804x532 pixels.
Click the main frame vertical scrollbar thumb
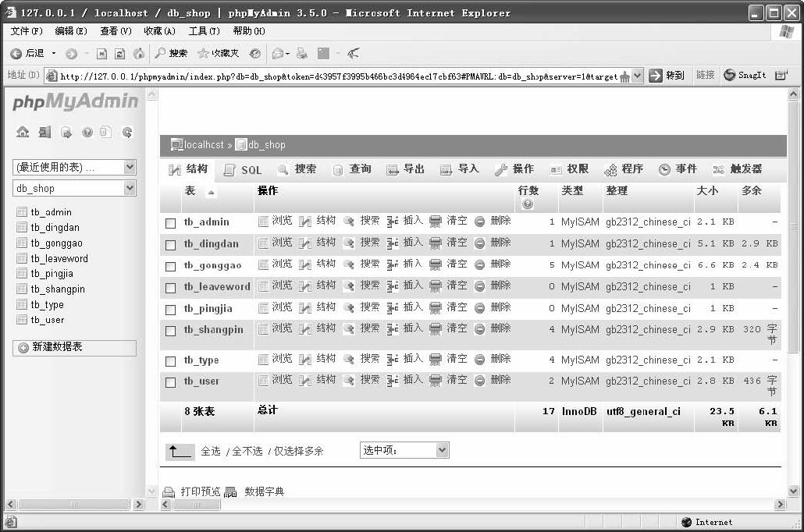[793, 227]
